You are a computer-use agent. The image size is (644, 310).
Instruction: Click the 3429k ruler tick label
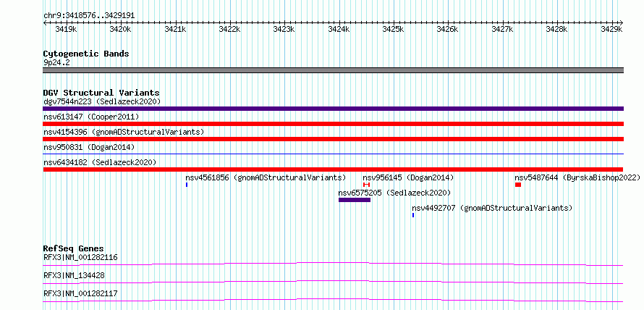611,29
